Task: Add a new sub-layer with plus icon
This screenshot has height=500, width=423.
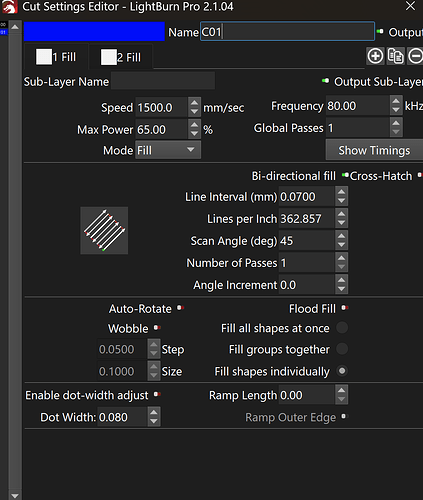Action: [x=375, y=56]
